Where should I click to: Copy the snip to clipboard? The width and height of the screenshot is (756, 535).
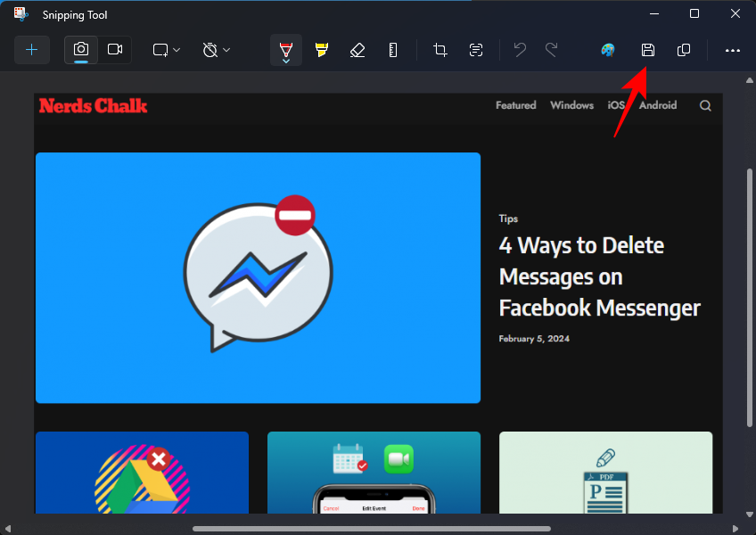coord(684,50)
